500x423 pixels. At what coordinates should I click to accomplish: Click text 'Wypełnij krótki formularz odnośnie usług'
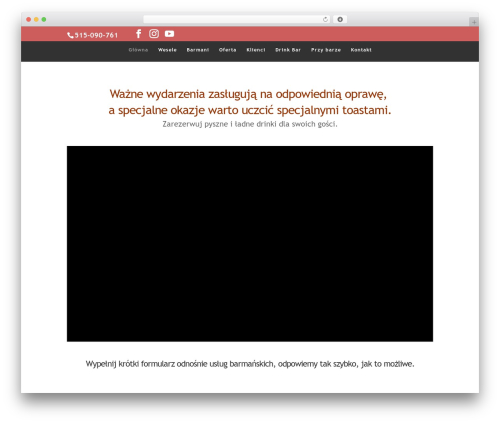pyautogui.click(x=157, y=364)
